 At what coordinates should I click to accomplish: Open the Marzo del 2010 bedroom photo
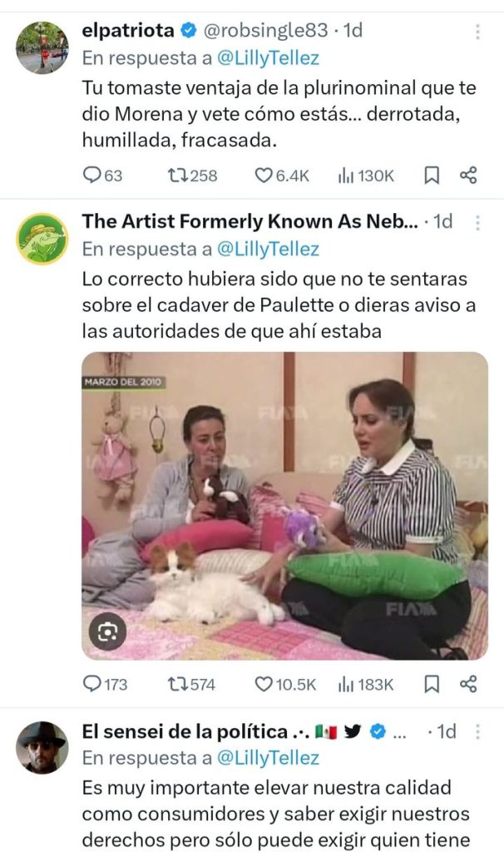[x=284, y=506]
